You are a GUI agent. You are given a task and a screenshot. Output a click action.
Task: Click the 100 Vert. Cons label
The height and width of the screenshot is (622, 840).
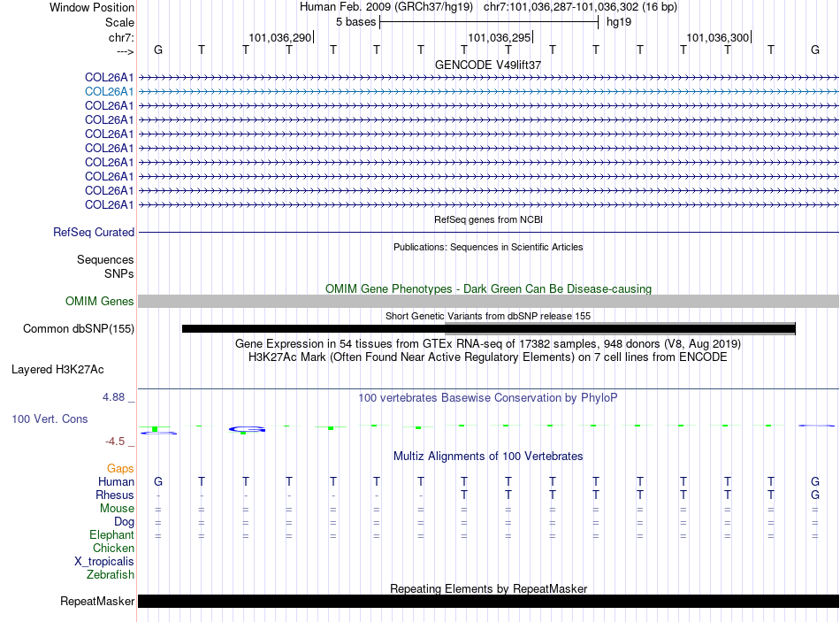point(50,419)
